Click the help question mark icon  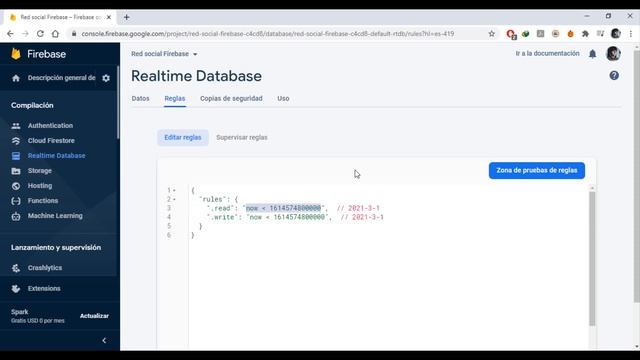[614, 76]
